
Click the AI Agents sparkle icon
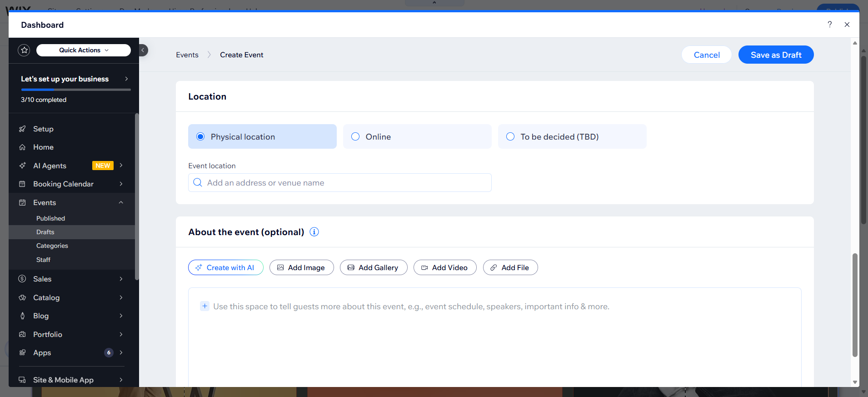22,166
